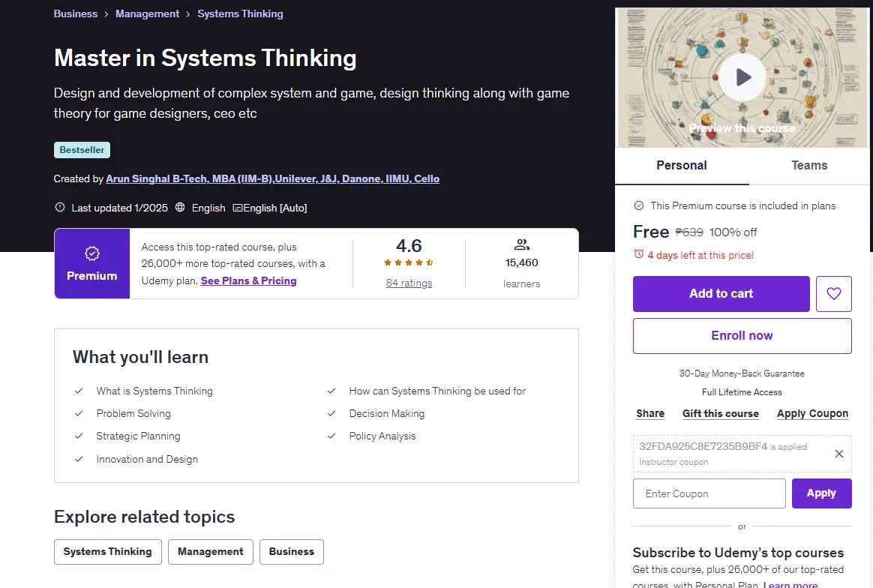Play the course preview video
Image resolution: width=873 pixels, height=588 pixels.
click(x=742, y=76)
